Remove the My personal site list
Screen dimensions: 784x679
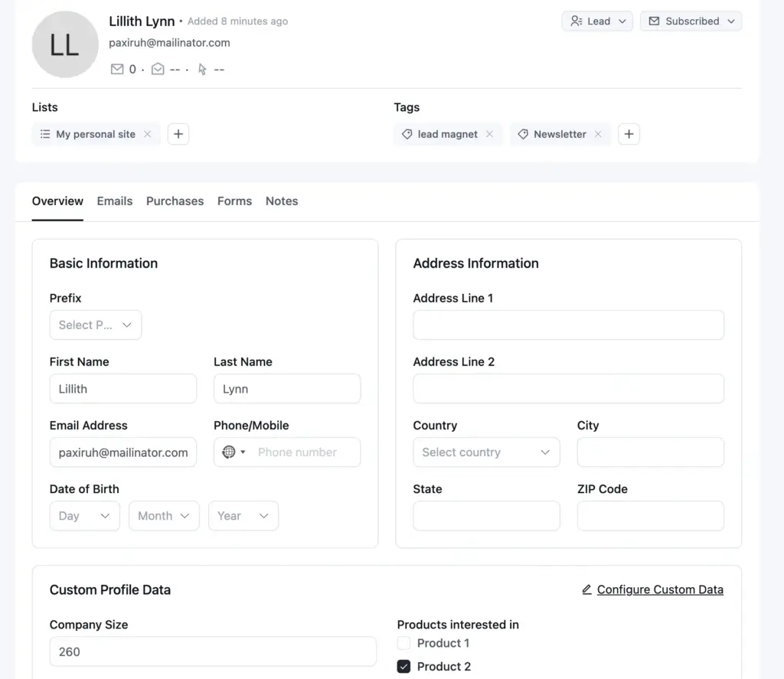pyautogui.click(x=148, y=134)
